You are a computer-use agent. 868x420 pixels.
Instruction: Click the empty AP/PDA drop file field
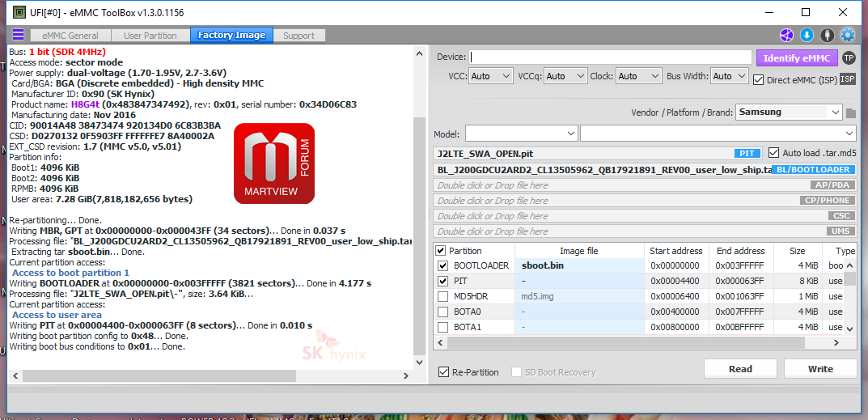coord(645,185)
